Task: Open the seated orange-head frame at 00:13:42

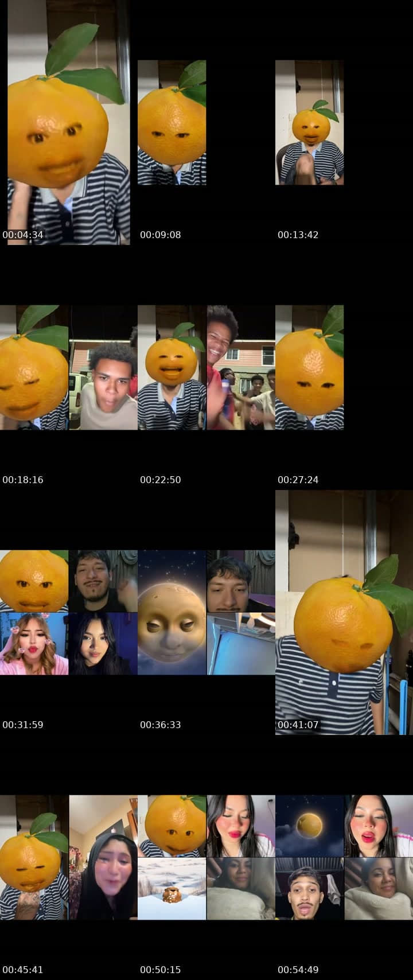Action: [309, 122]
